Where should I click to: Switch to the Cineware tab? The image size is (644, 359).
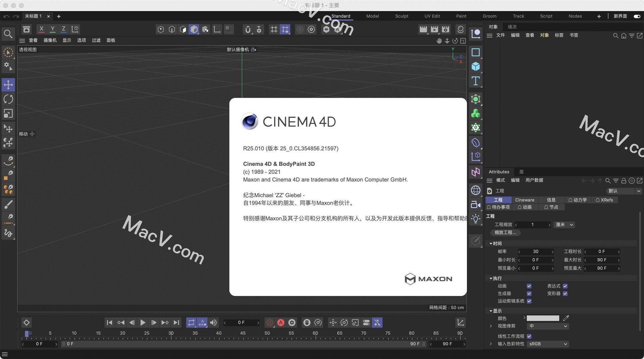[525, 200]
